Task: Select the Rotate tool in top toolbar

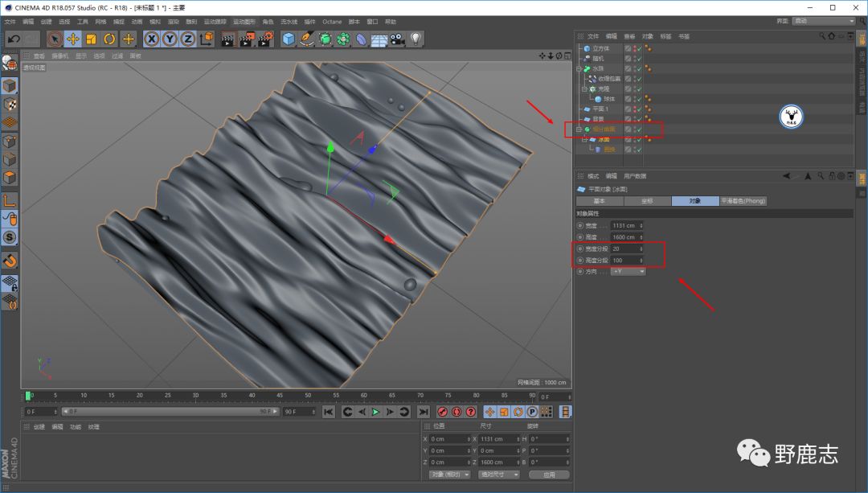Action: click(110, 39)
